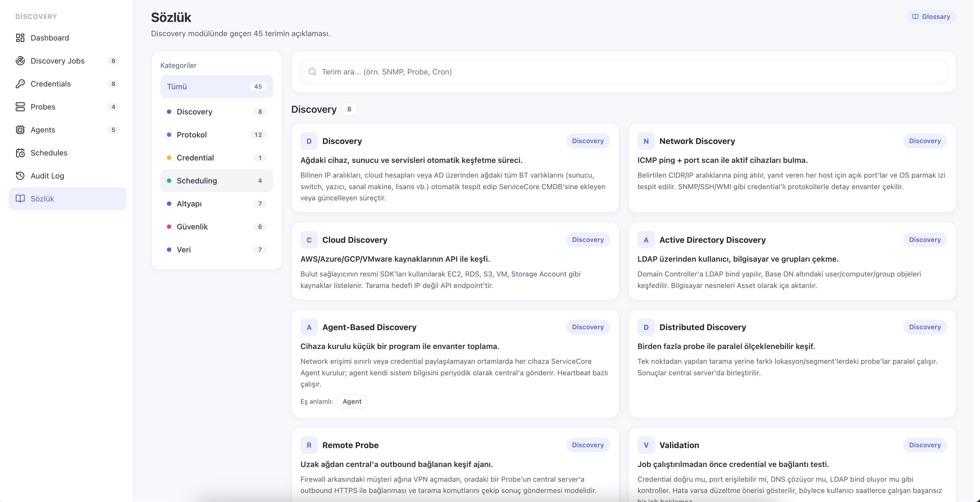Screen dimensions: 980x502
Task: Click the Agent-Based Discovery title
Action: 369,327
